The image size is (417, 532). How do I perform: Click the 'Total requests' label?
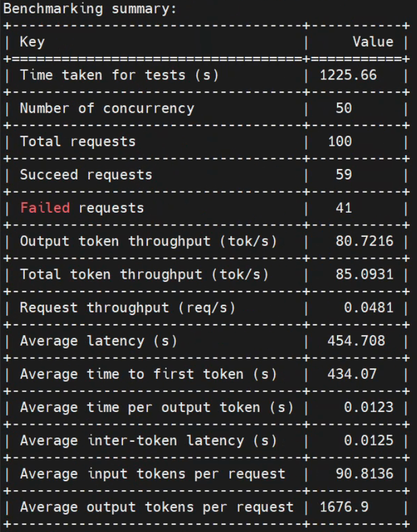pos(78,141)
